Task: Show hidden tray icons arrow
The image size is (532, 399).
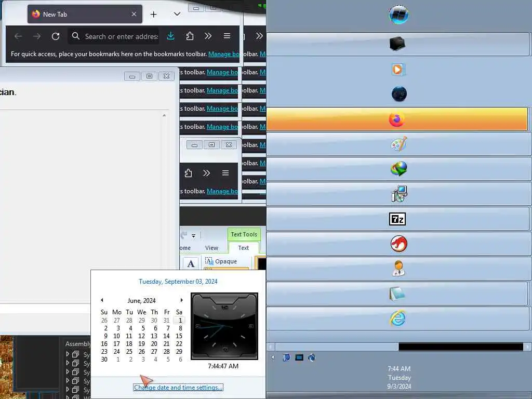Action: [x=273, y=357]
